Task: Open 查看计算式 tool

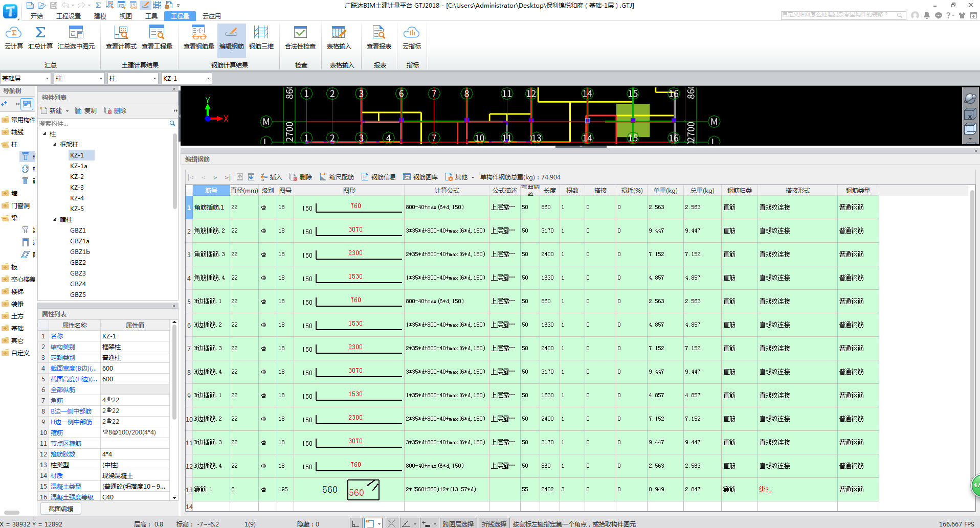Action: [121, 38]
